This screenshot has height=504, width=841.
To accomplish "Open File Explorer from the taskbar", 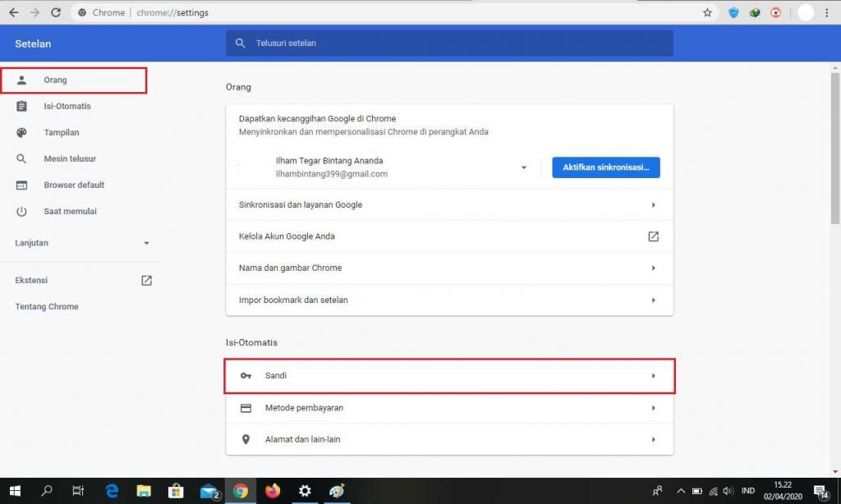I will click(144, 491).
